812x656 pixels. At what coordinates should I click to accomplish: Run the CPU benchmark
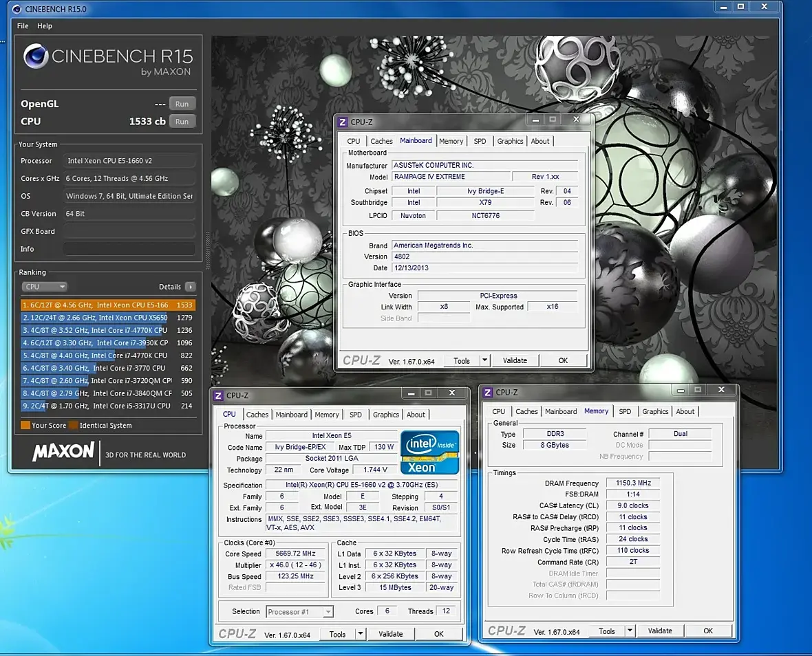click(x=182, y=122)
